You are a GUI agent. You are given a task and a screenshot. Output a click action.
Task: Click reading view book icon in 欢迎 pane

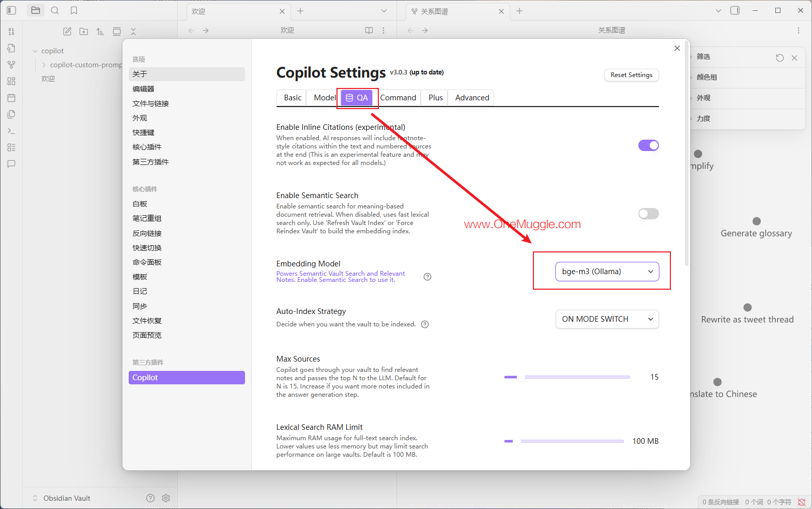(369, 31)
